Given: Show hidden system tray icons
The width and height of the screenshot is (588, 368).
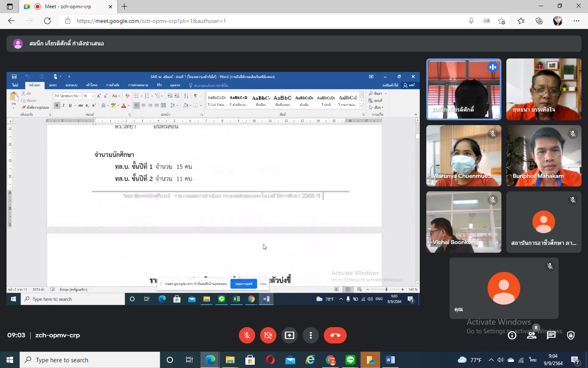Looking at the screenshot, I should click(491, 360).
